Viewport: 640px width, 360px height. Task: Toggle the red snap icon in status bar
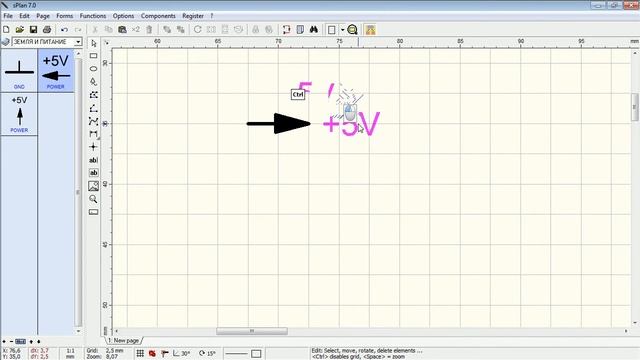click(x=152, y=353)
